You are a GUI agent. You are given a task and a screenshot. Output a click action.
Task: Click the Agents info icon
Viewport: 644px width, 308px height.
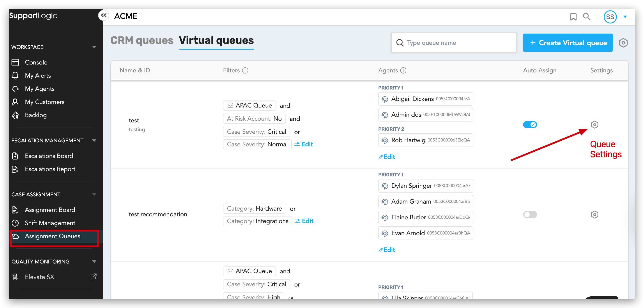(x=403, y=70)
